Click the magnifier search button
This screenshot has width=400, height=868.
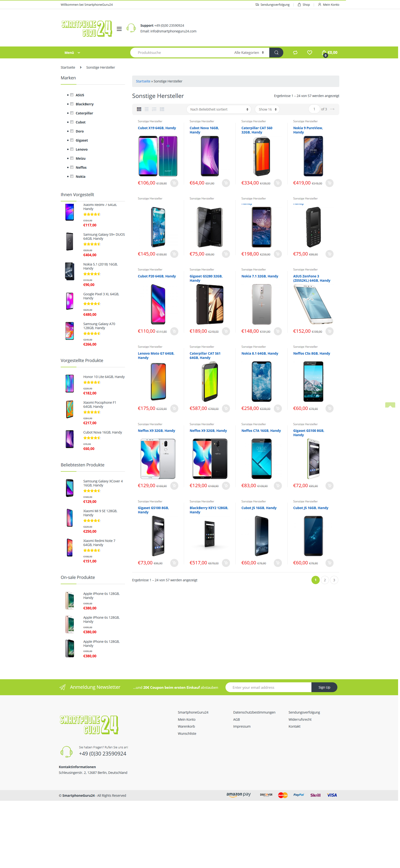tap(276, 53)
